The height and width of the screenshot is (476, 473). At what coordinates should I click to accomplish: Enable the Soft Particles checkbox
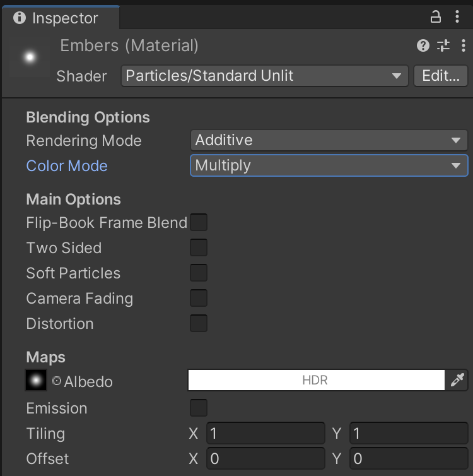point(199,273)
